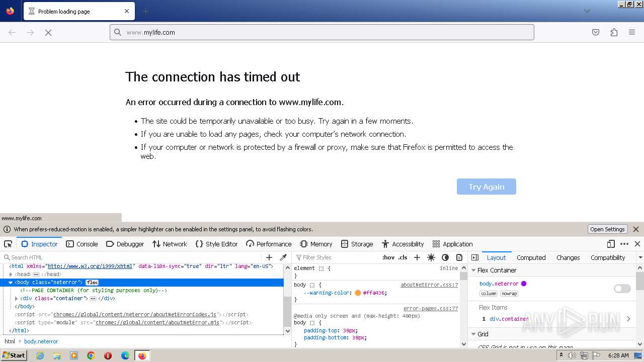Click the ellipsis badge in div container node

[x=93, y=299]
